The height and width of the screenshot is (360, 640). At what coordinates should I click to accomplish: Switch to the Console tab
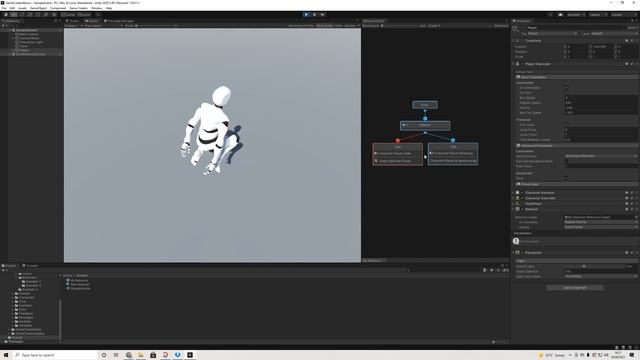pos(31,266)
